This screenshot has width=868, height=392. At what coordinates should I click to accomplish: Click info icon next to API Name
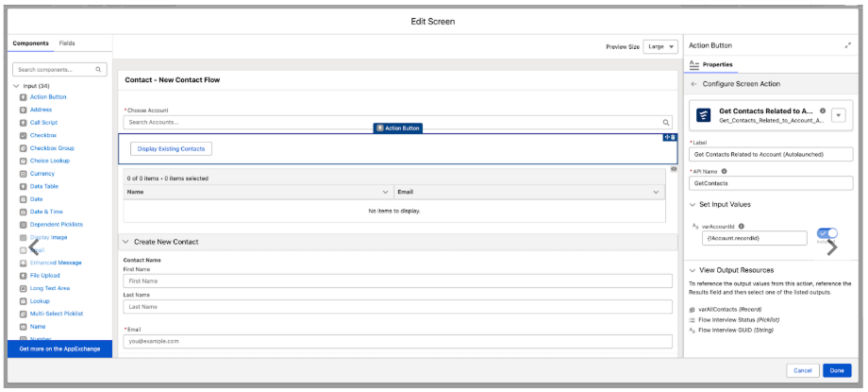(724, 171)
